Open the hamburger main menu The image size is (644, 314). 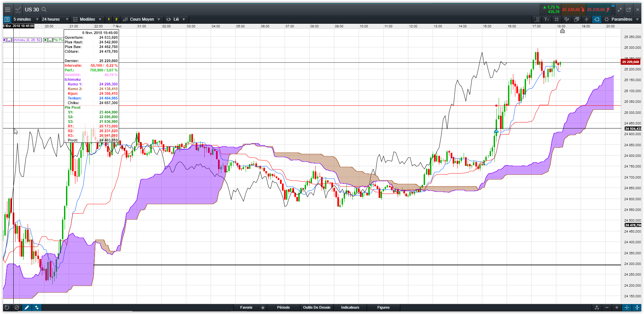point(7,10)
